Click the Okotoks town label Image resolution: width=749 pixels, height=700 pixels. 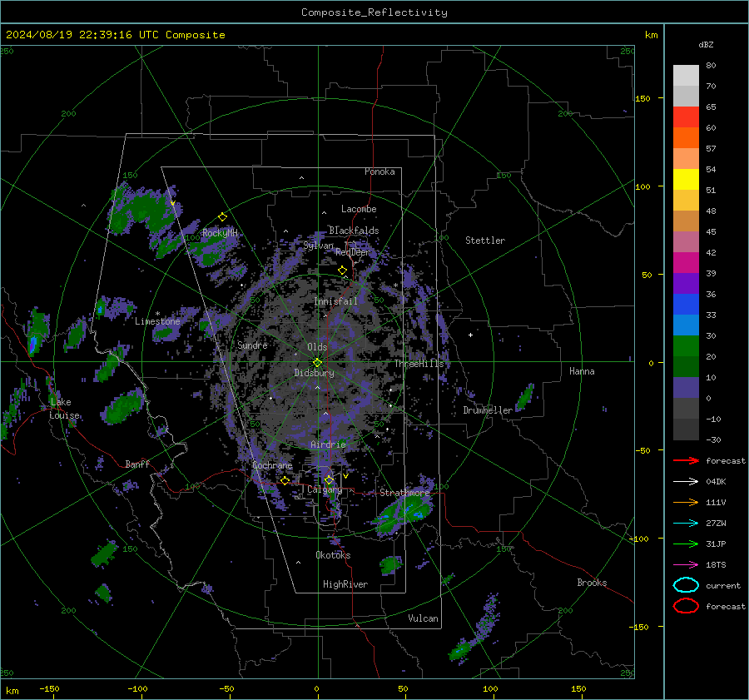(x=333, y=555)
